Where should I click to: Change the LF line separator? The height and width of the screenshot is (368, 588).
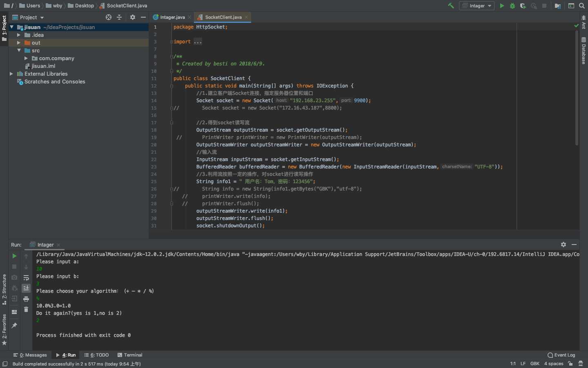click(523, 364)
